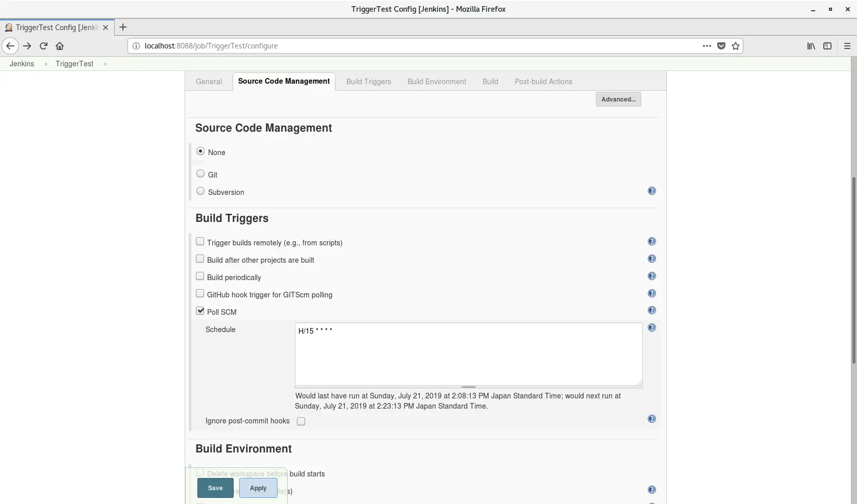The image size is (857, 504).
Task: Save the job configuration
Action: click(x=215, y=488)
